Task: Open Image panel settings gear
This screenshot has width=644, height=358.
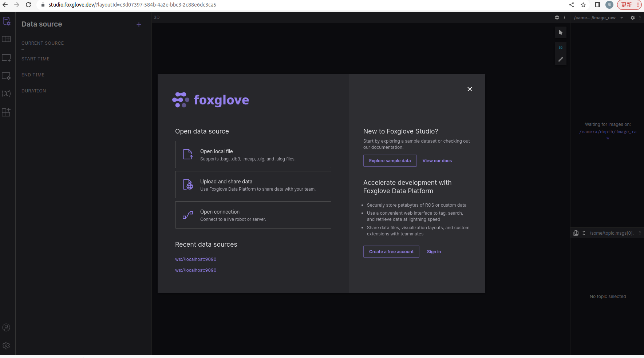Action: [633, 18]
